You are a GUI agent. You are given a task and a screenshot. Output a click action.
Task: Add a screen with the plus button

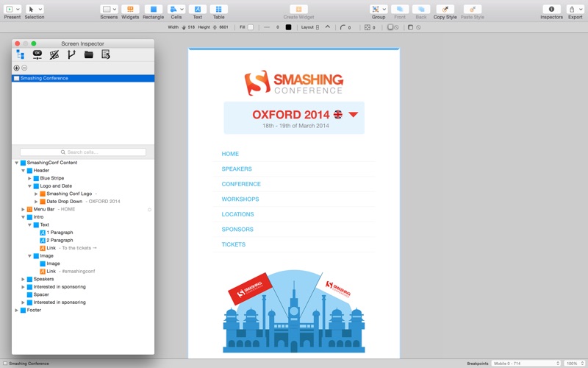pyautogui.click(x=16, y=68)
